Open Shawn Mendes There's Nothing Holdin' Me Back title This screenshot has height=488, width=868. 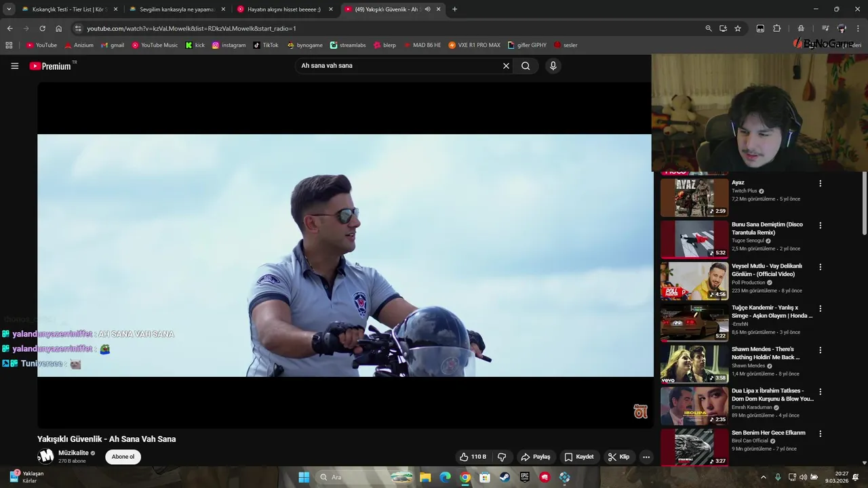point(766,353)
